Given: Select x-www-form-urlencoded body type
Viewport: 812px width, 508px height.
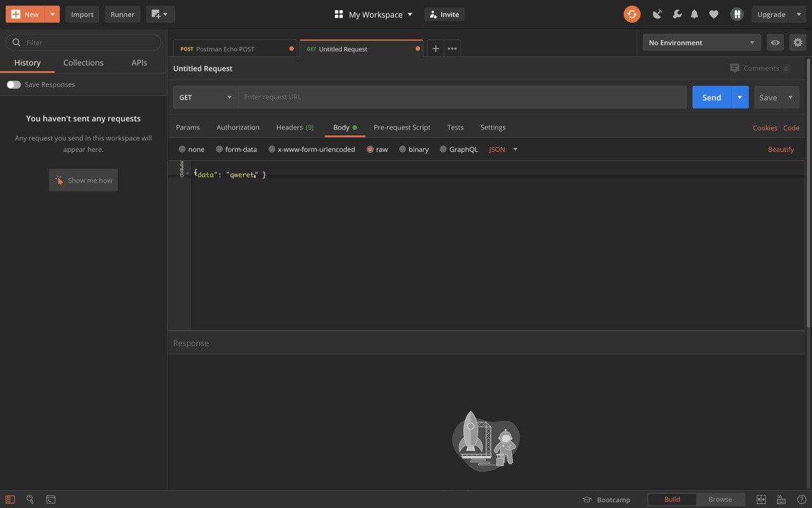Looking at the screenshot, I should (x=272, y=149).
